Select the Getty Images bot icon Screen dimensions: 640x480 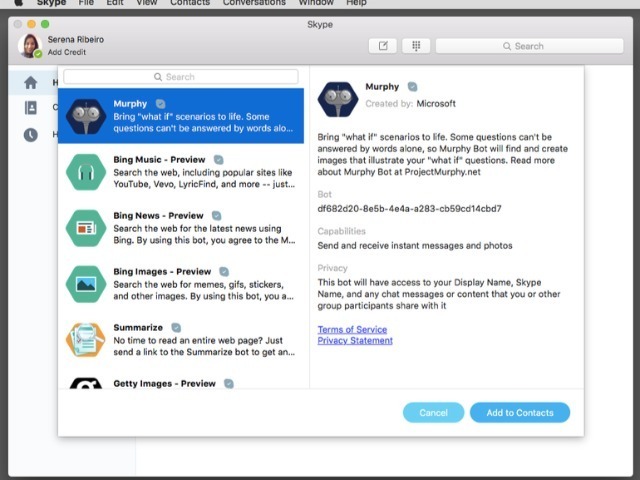pos(86,383)
